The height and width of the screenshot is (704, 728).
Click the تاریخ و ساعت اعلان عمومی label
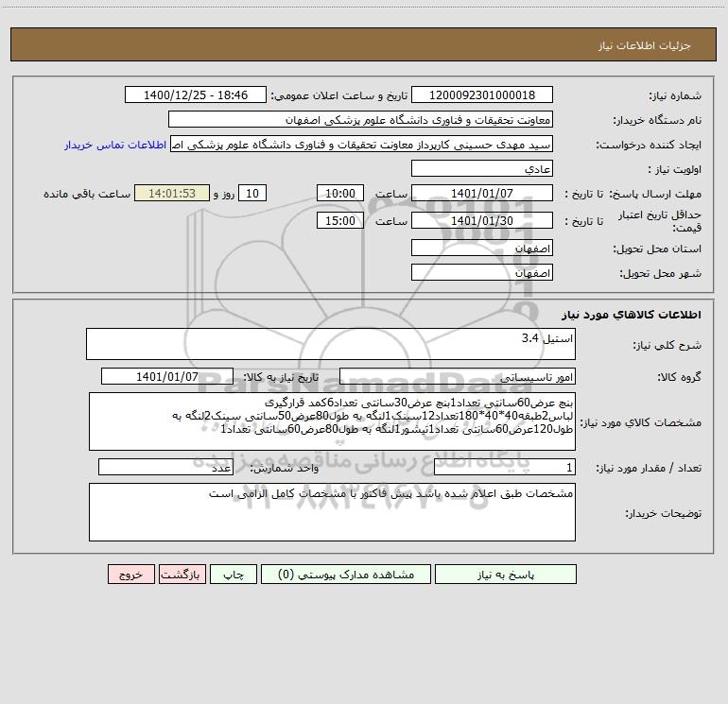click(338, 95)
